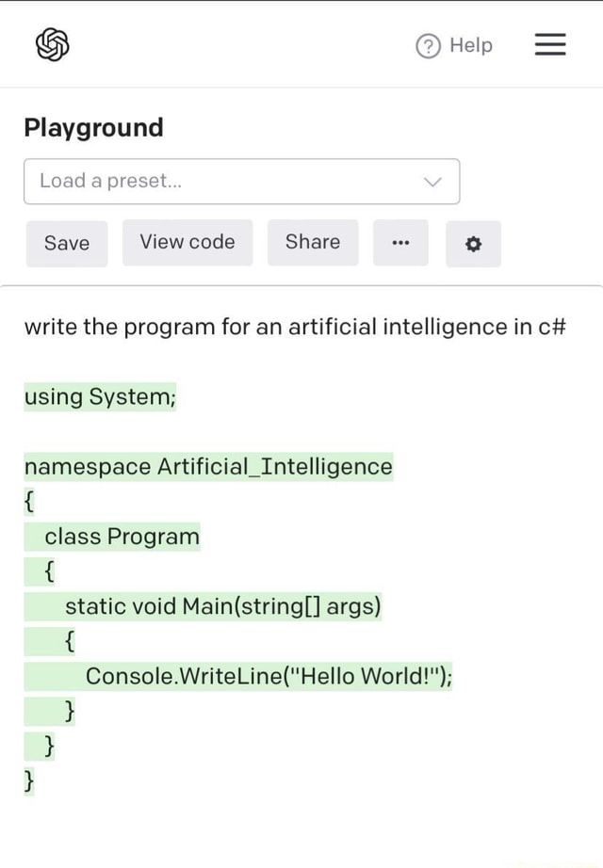The image size is (603, 868).
Task: Open the settings gear icon
Action: 473,244
